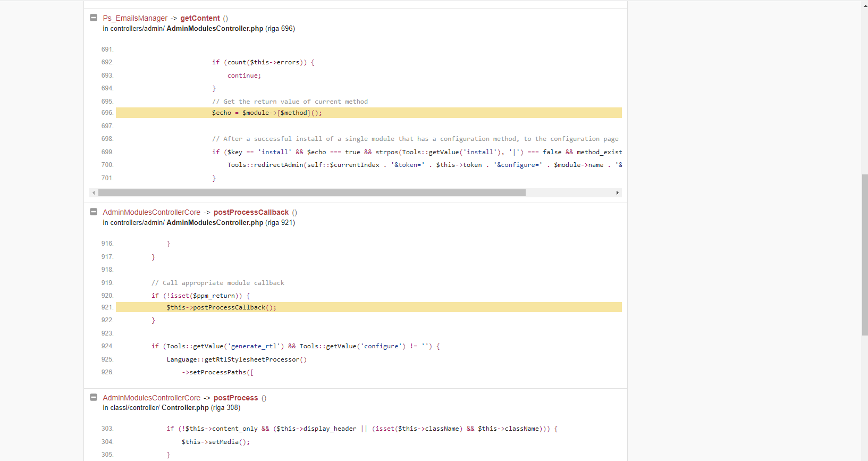This screenshot has width=868, height=461.
Task: Click the 'if (!$this->content_only' code line
Action: (x=362, y=429)
